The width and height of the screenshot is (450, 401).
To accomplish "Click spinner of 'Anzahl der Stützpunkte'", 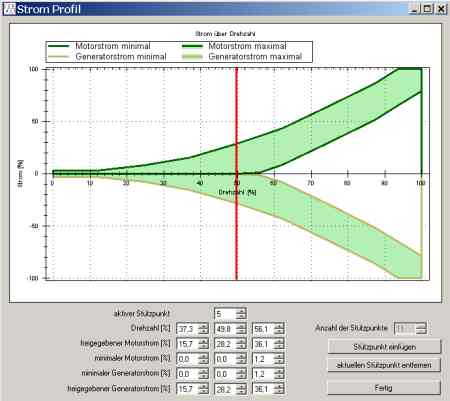I will (x=421, y=329).
